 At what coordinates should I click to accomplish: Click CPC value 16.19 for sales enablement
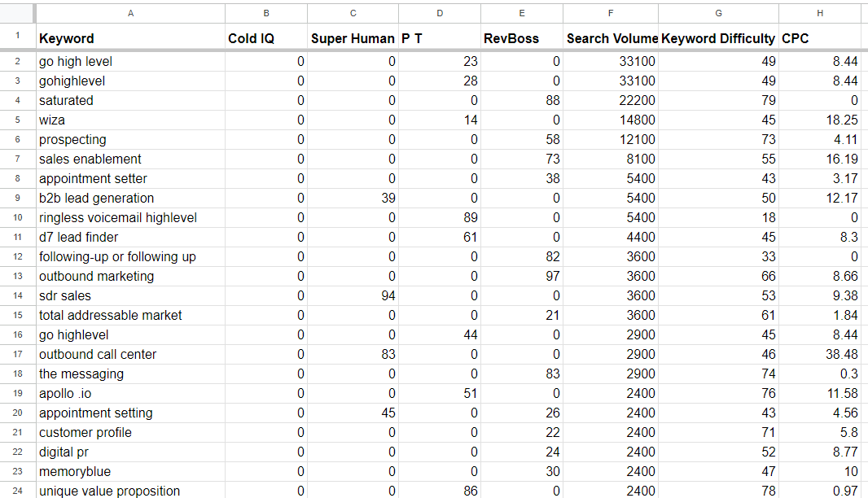pos(820,159)
